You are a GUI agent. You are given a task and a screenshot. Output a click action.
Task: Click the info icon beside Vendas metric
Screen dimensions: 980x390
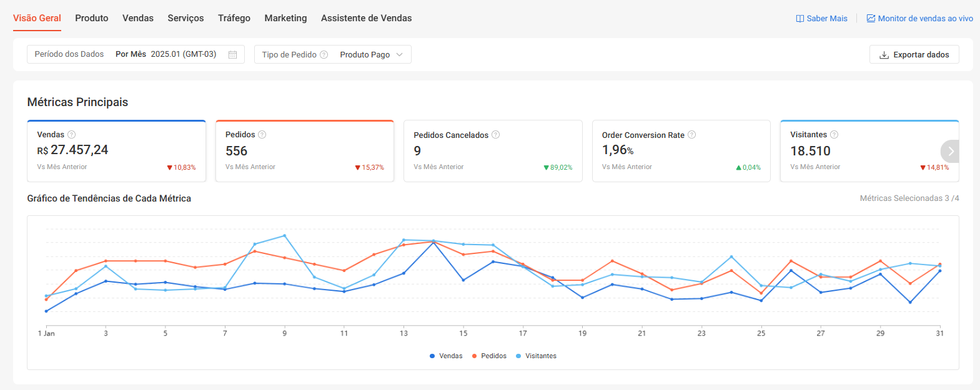72,135
